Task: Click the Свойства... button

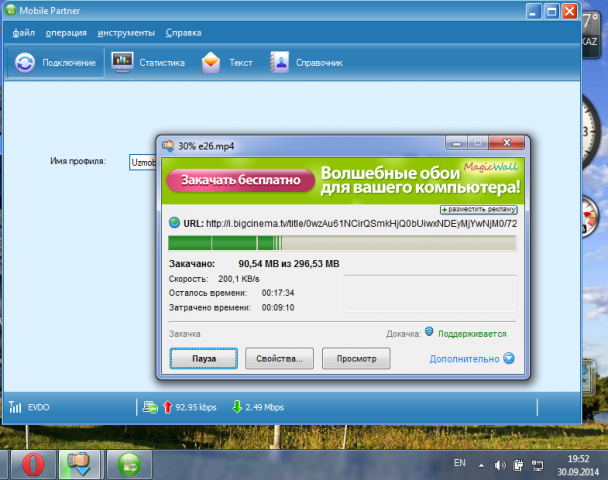Action: point(284,358)
